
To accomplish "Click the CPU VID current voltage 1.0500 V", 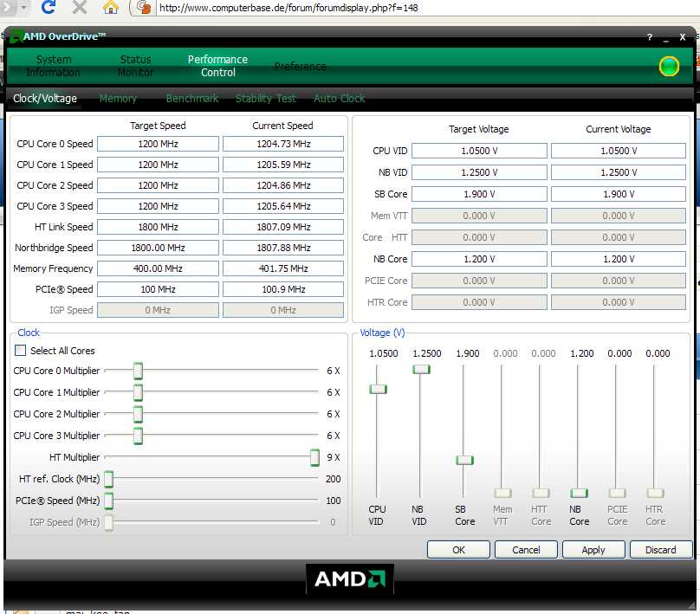I will point(619,151).
